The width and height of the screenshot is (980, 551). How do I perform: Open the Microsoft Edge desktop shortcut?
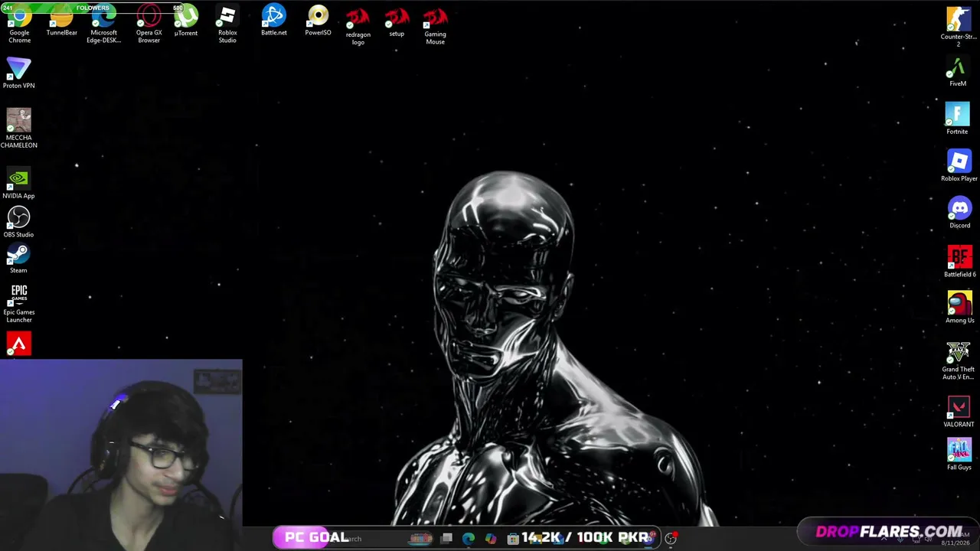(x=103, y=24)
